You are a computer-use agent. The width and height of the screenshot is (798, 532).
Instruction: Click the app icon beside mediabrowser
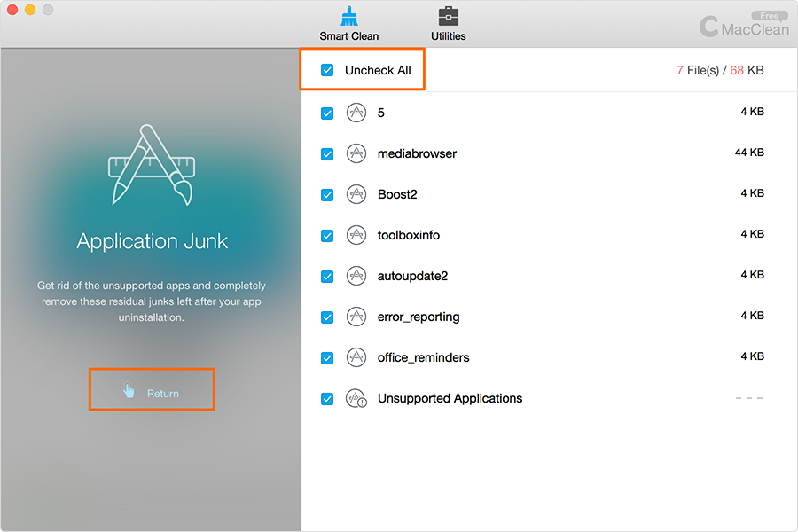click(x=356, y=153)
